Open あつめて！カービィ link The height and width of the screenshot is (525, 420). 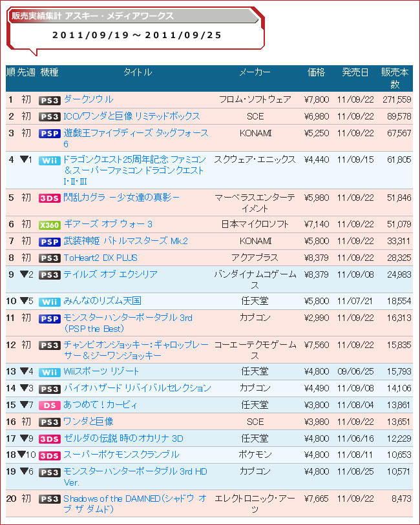click(x=101, y=405)
